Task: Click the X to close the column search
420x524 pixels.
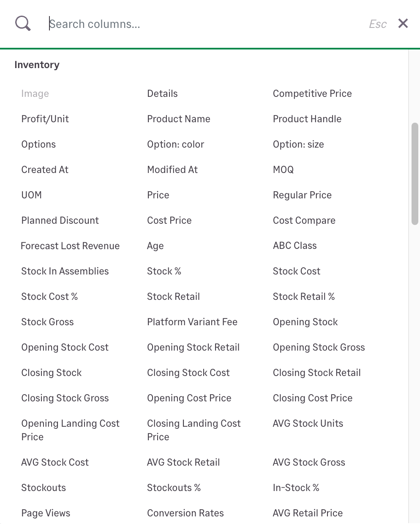Action: (403, 23)
